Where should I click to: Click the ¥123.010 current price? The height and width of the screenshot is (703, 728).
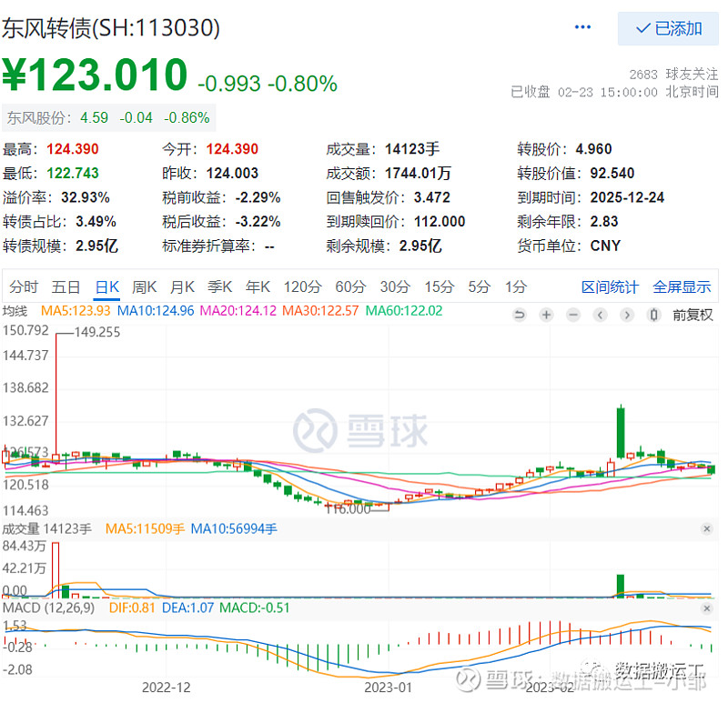96,75
